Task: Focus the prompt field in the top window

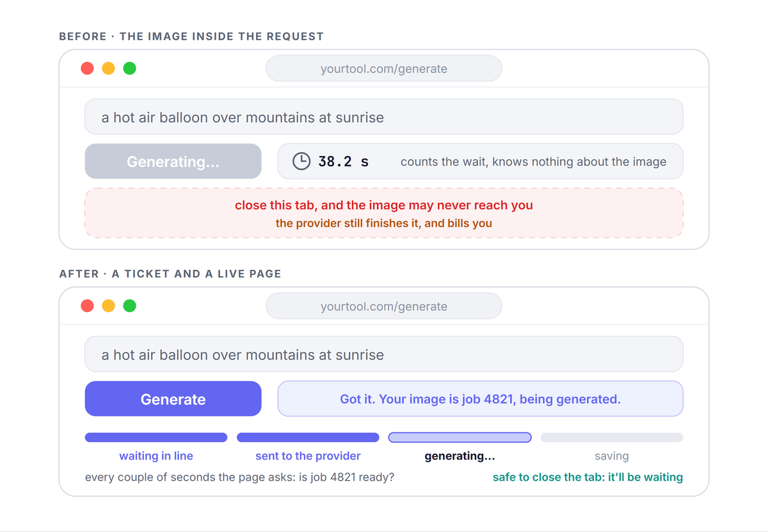Action: click(x=384, y=116)
